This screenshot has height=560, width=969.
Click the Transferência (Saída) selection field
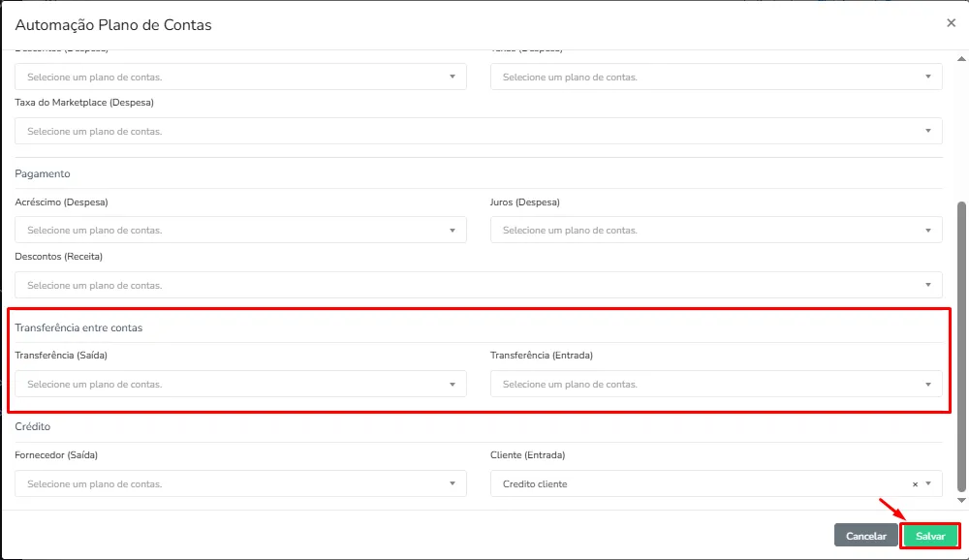pyautogui.click(x=240, y=384)
